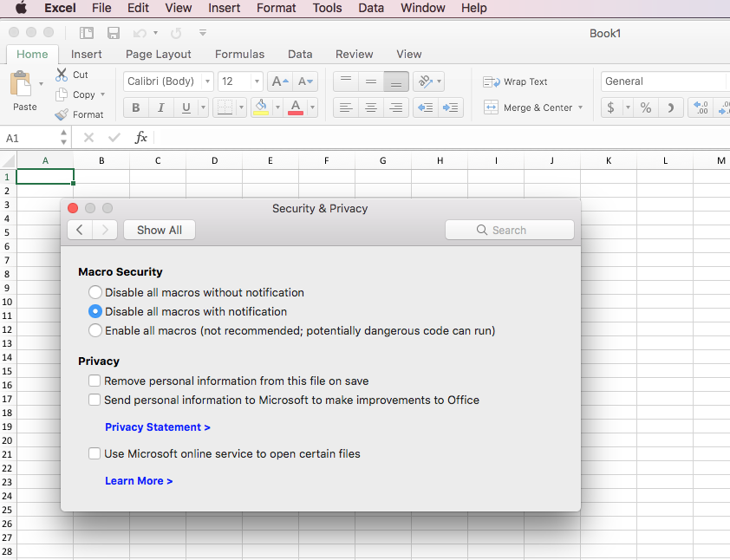Click the Name Box showing A1
The width and height of the screenshot is (730, 560).
click(x=30, y=138)
